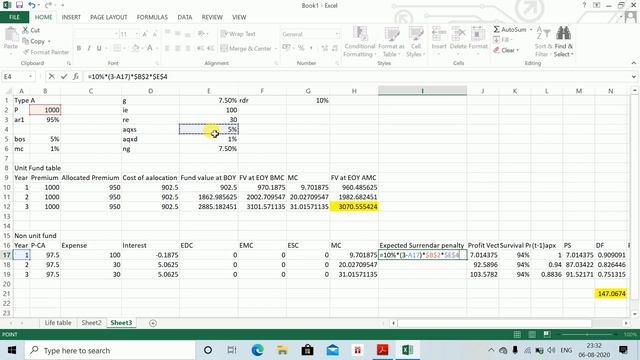Image resolution: width=640 pixels, height=360 pixels.
Task: Switch to Normal view in status bar
Action: click(517, 334)
